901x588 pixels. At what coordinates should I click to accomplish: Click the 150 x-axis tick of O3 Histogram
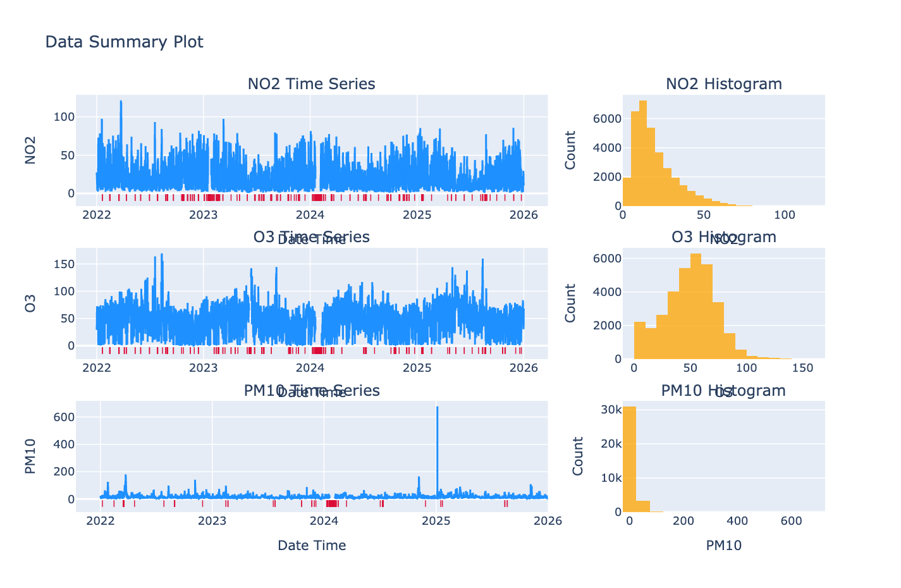coord(803,368)
